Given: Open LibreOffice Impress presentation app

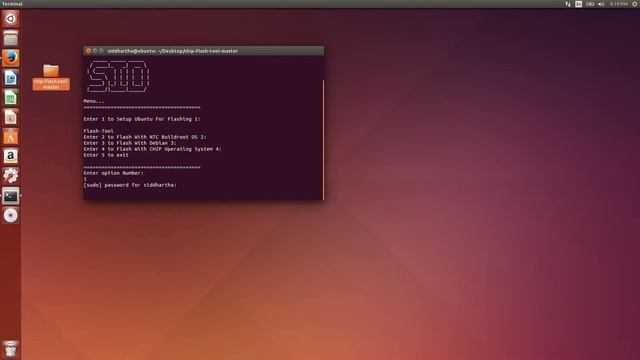Looking at the screenshot, I should 11,117.
